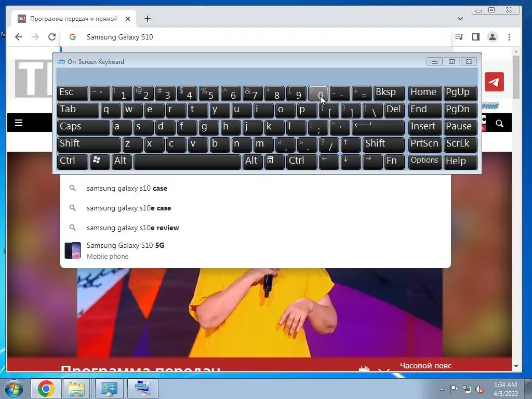Select suggestion samsung galaxy s10 case

[256, 188]
